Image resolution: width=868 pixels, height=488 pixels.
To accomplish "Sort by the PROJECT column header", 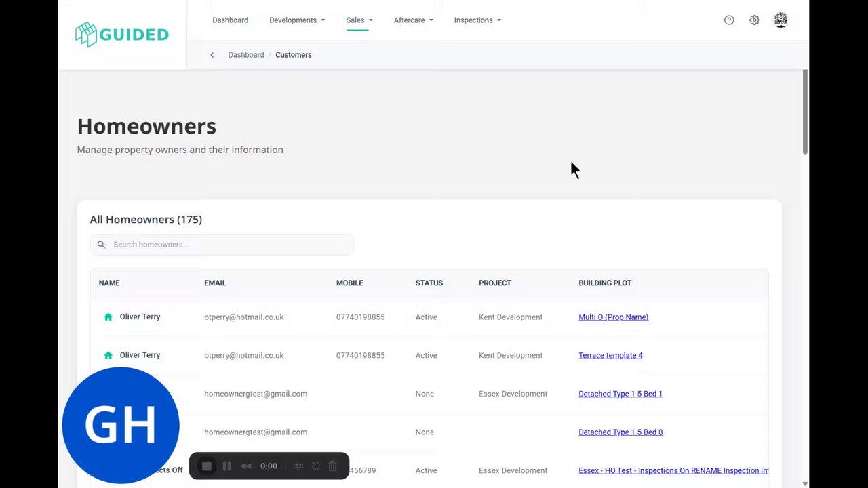I will pos(495,283).
